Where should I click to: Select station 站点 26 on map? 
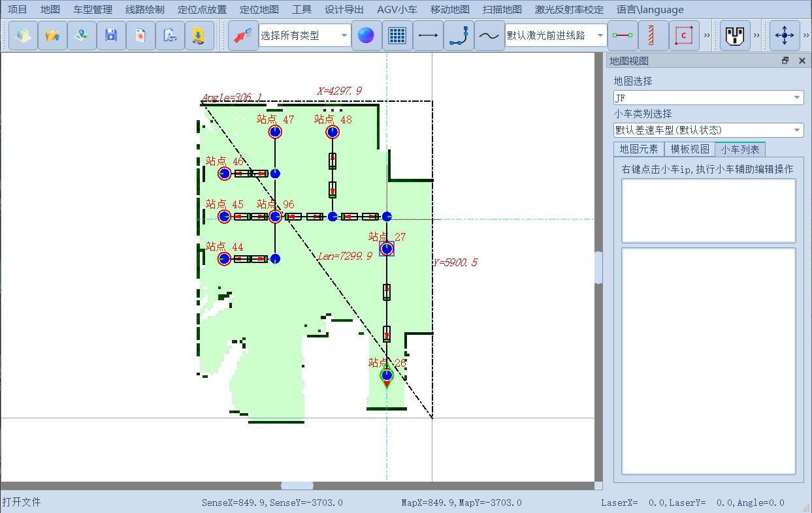pos(387,375)
